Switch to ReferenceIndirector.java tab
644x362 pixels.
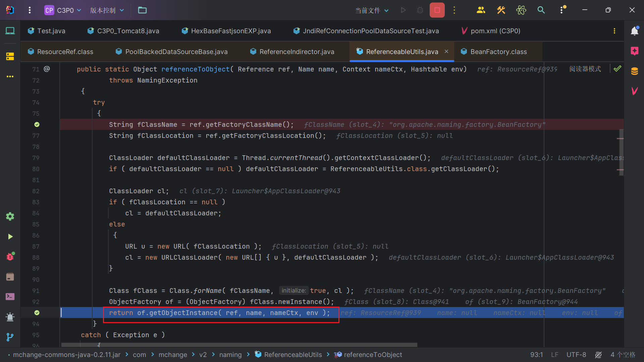[x=292, y=52]
